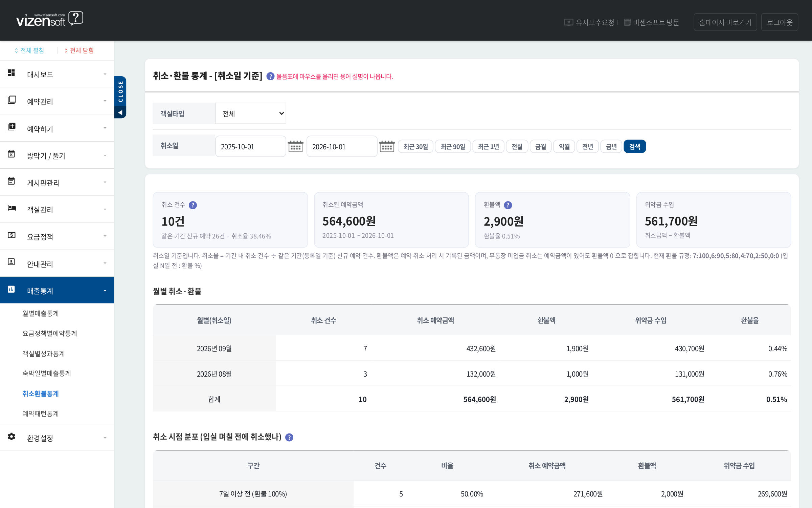Screen dimensions: 812x508
Task: Click the 최근 90일 filter button
Action: 453,146
